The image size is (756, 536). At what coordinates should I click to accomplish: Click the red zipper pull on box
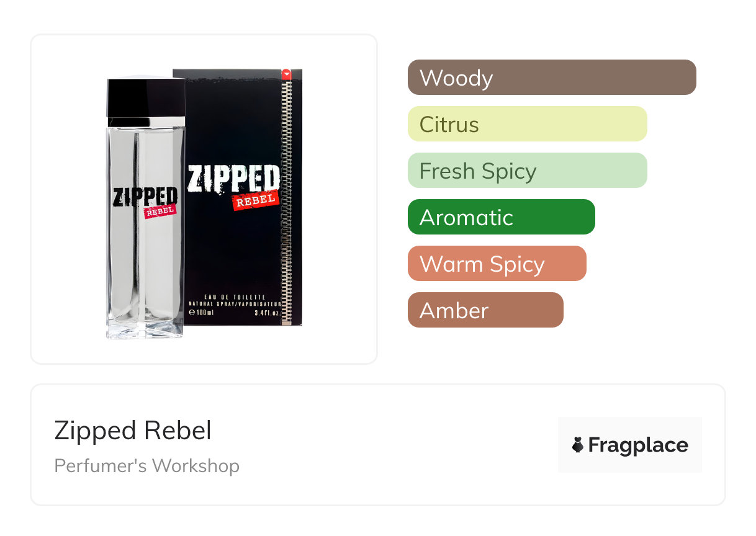286,74
